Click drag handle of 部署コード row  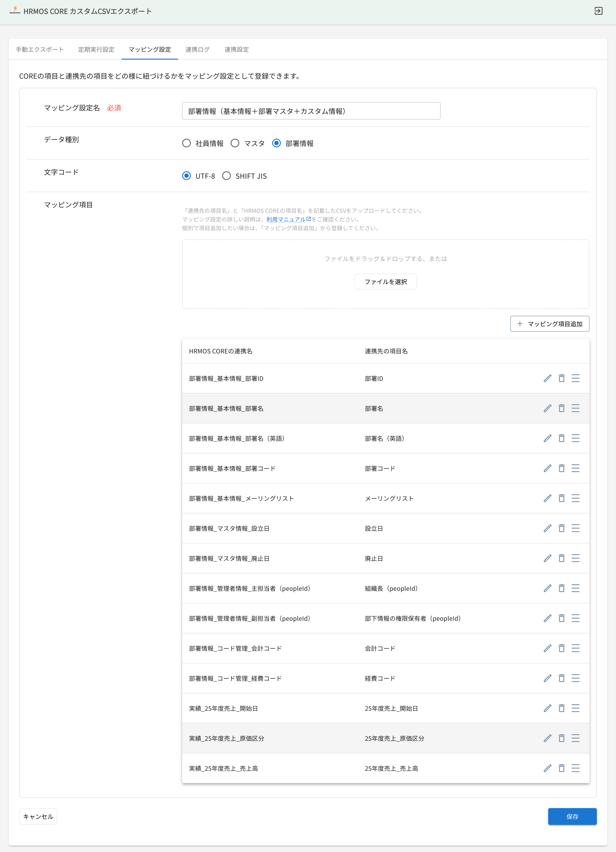pyautogui.click(x=575, y=468)
